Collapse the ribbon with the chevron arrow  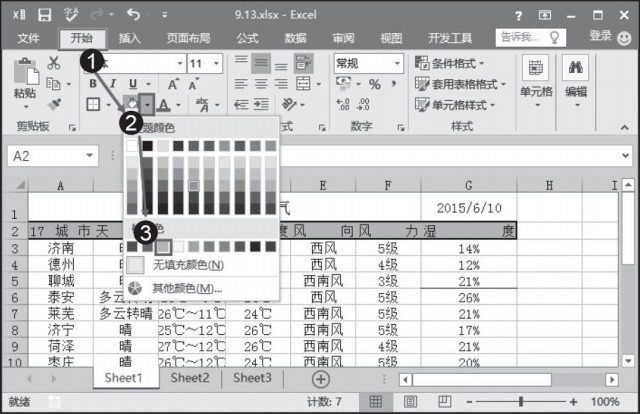pos(624,128)
